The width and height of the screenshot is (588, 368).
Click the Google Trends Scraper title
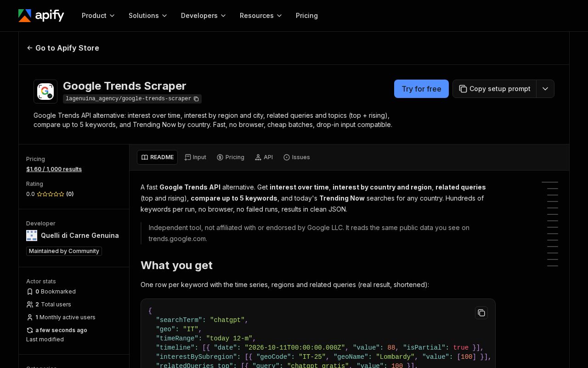click(124, 86)
